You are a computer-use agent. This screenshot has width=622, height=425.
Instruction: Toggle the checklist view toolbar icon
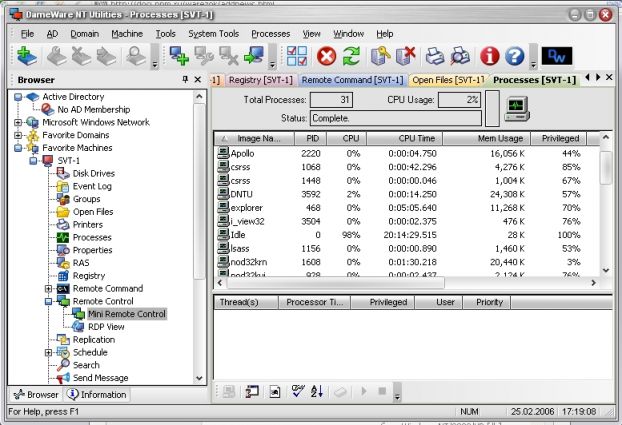pyautogui.click(x=297, y=56)
